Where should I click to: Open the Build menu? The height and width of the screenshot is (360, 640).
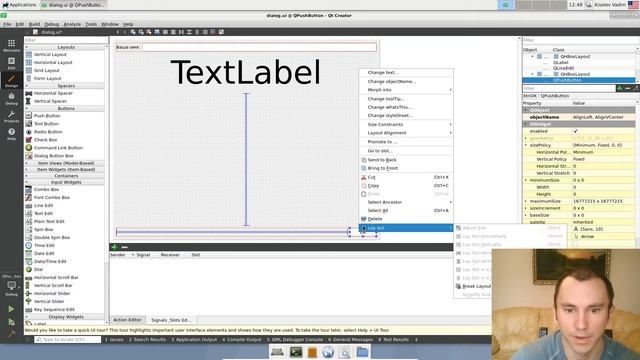point(34,24)
